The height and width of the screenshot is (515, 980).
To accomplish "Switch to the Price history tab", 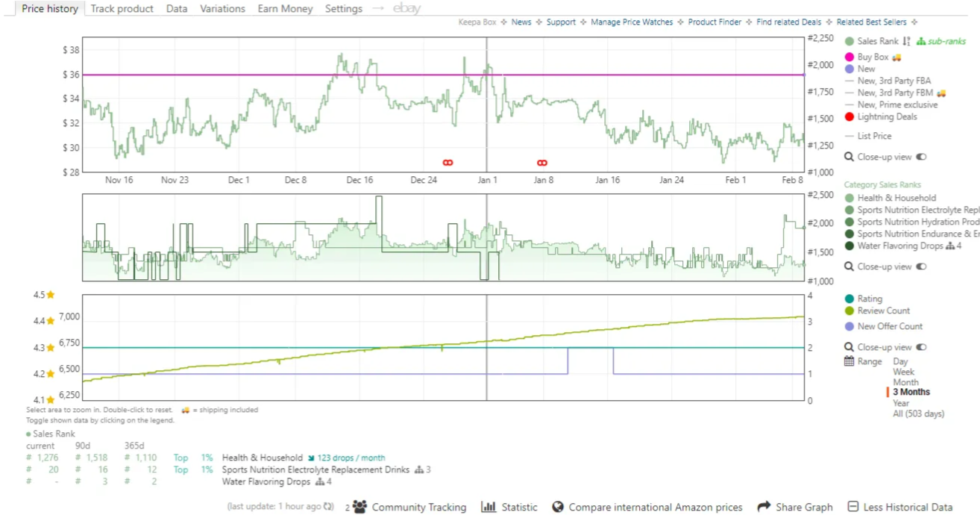I will tap(49, 9).
